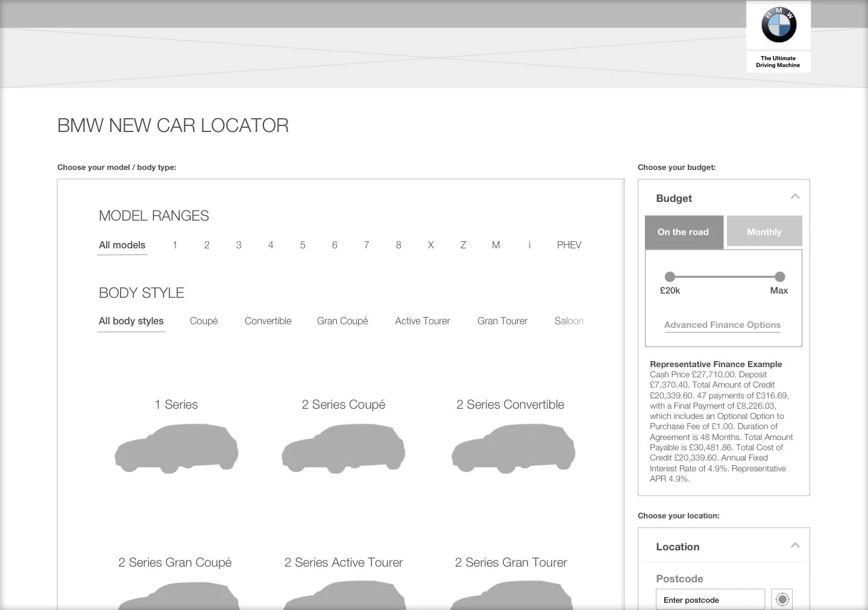Select the 2 Series Coupé car silhouette
Image resolution: width=868 pixels, height=610 pixels.
tap(344, 448)
